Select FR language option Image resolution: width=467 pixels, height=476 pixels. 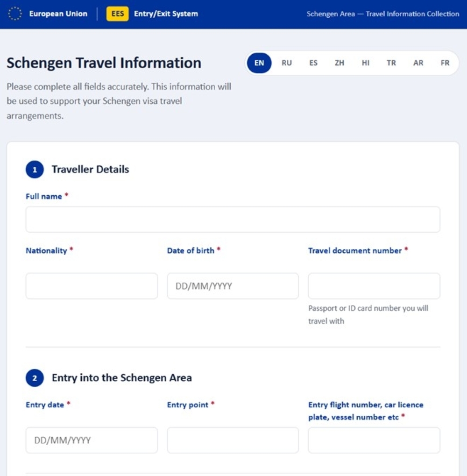[445, 63]
